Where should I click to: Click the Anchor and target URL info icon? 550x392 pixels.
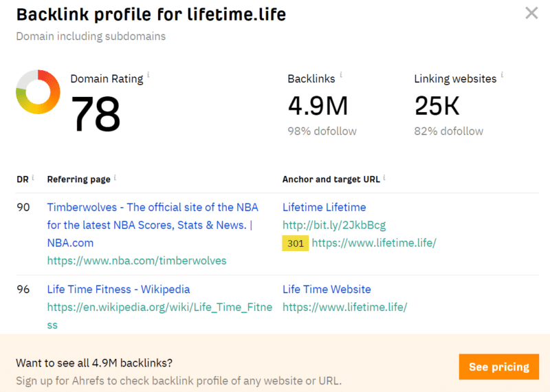pyautogui.click(x=384, y=178)
